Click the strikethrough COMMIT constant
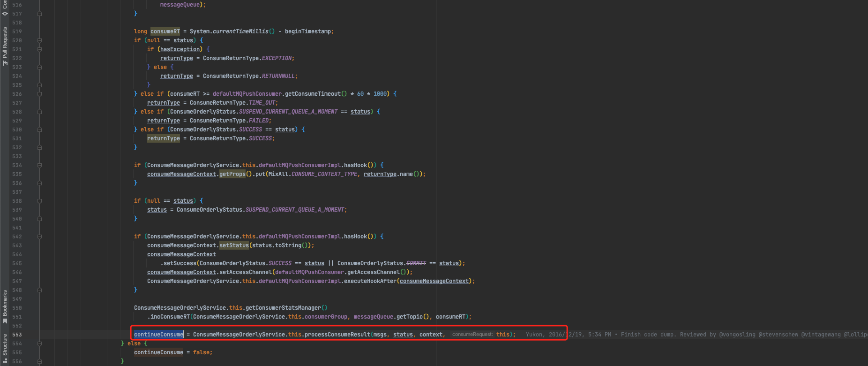This screenshot has height=366, width=868. pos(416,263)
